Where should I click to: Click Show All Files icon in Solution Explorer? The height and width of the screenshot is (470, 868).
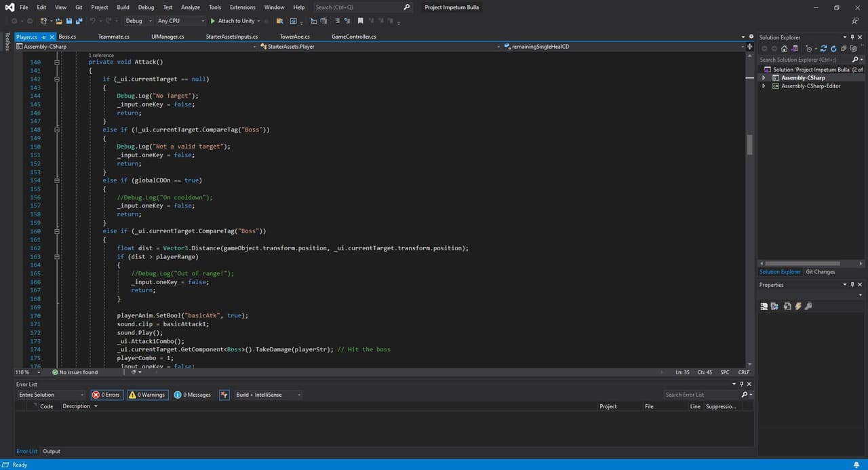853,48
